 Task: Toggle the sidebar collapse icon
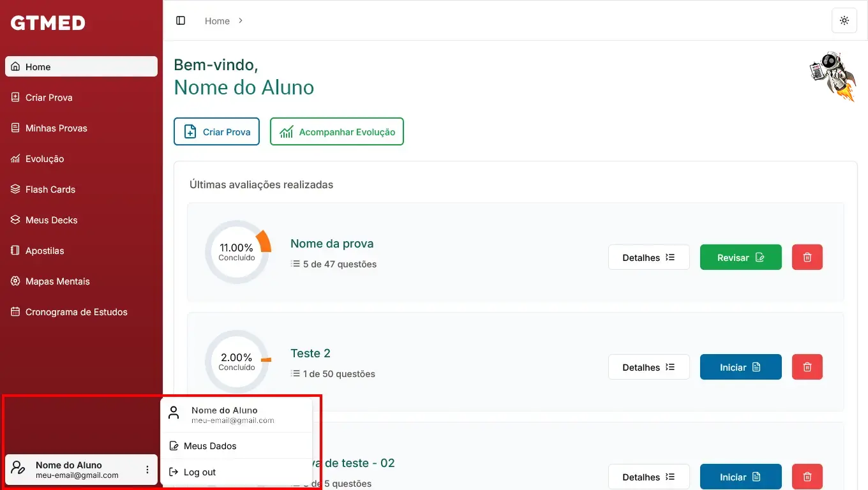(x=181, y=20)
